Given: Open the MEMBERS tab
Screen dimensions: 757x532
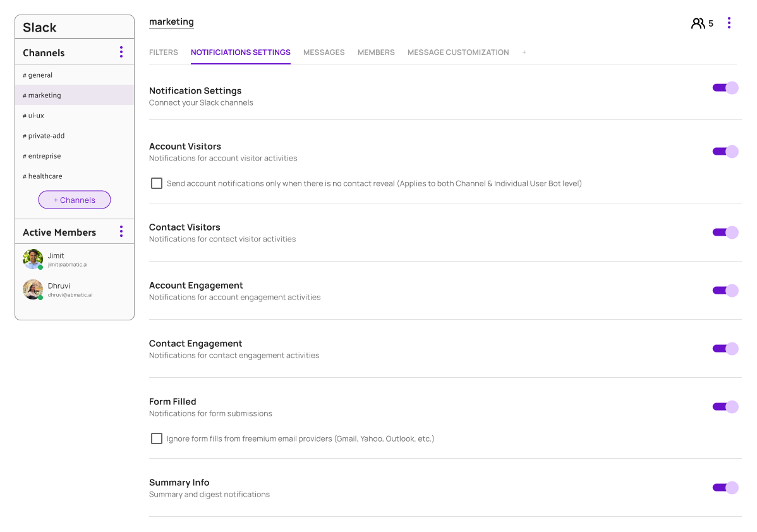Looking at the screenshot, I should pos(375,52).
